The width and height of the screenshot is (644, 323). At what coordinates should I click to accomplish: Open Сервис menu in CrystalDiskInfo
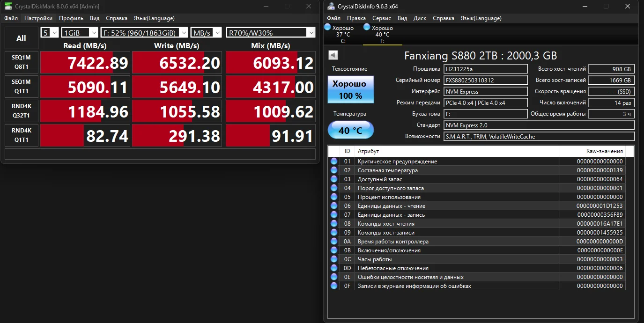382,18
